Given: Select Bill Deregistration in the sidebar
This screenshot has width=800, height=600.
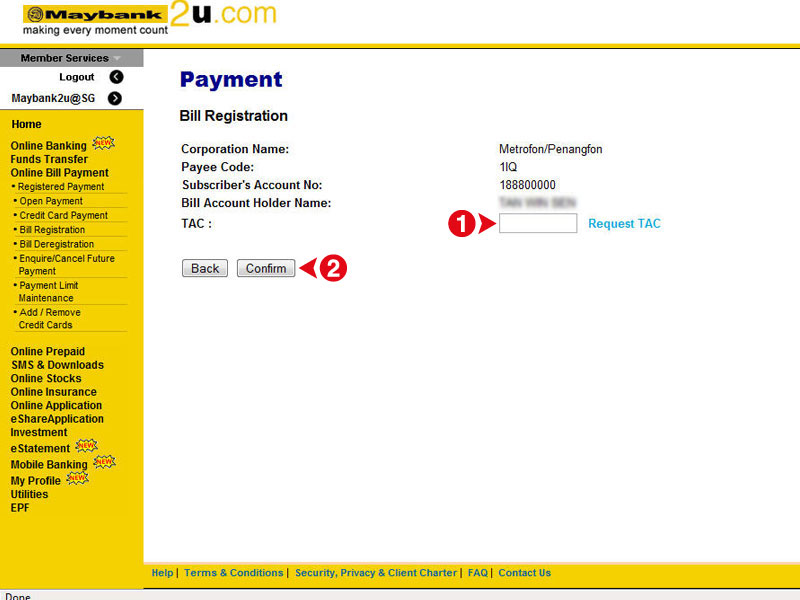Looking at the screenshot, I should [x=57, y=243].
